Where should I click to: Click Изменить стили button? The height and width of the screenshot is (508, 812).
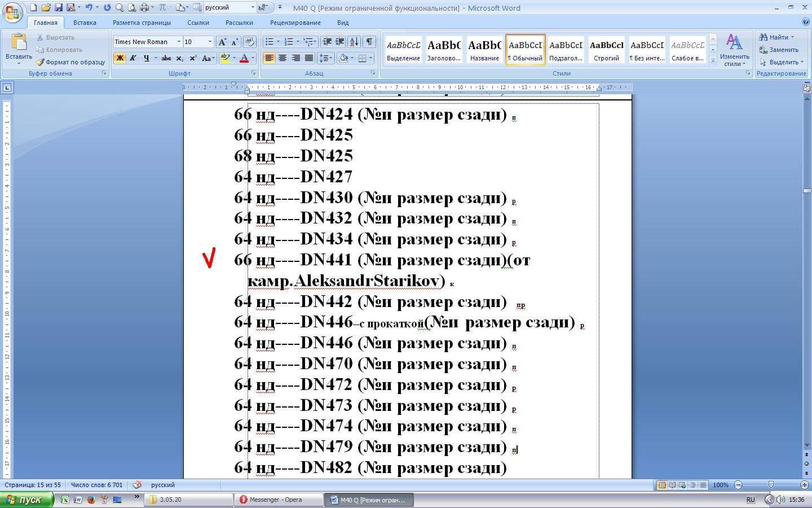click(734, 50)
